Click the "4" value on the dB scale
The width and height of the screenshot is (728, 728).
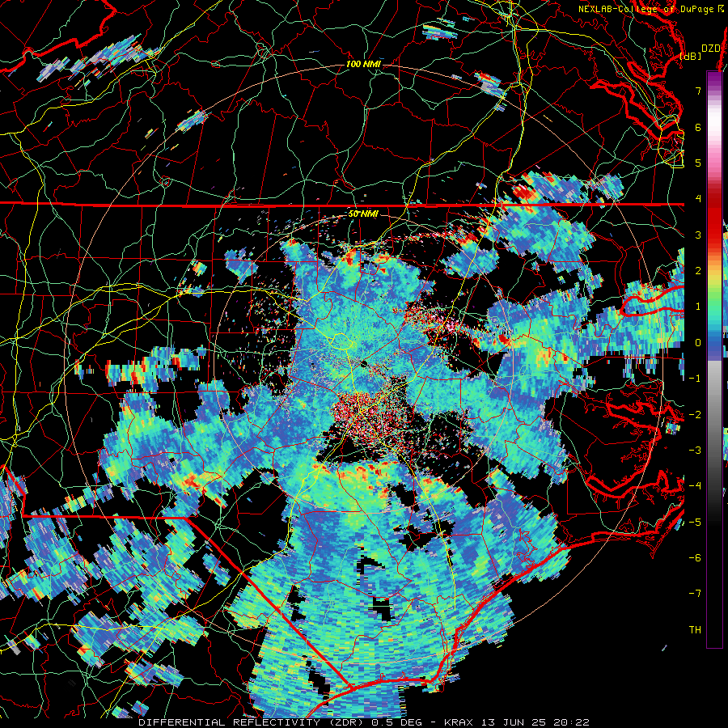click(x=698, y=199)
